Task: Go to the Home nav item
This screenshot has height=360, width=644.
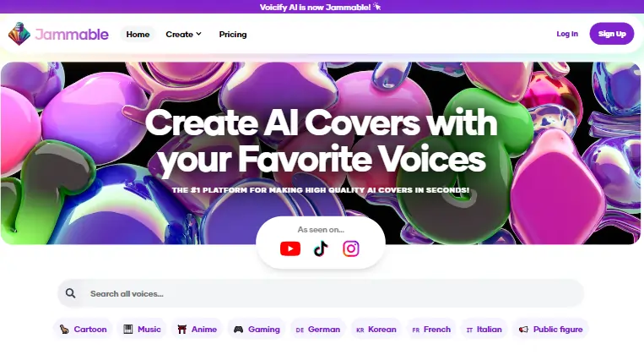Action: pyautogui.click(x=138, y=34)
